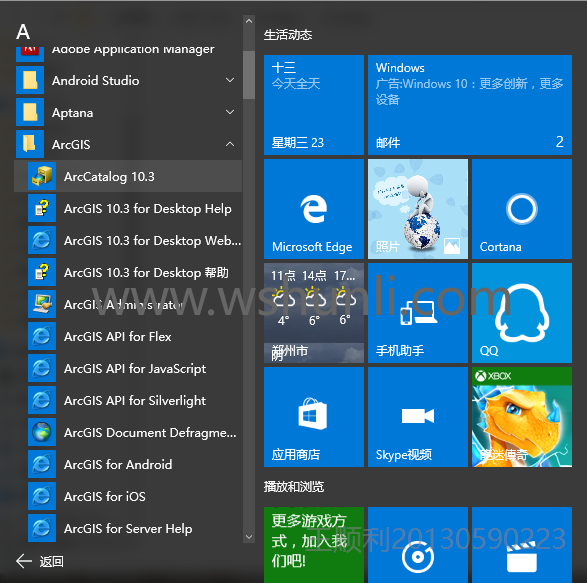Expand the Android Studio folder chevron

coord(230,80)
